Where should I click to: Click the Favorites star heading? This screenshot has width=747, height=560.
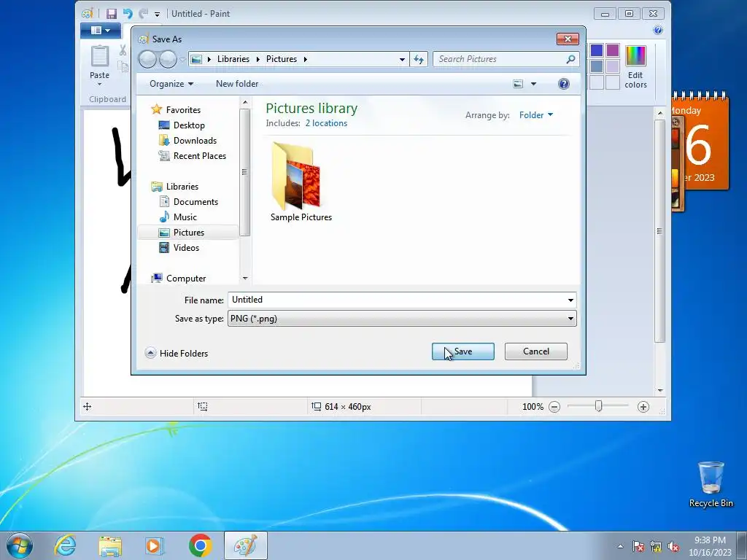pos(183,110)
